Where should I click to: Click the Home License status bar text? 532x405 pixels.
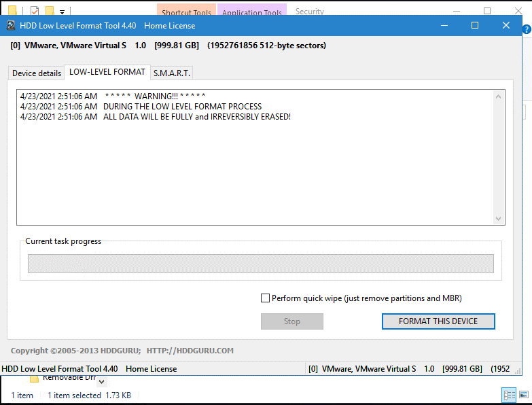152,369
